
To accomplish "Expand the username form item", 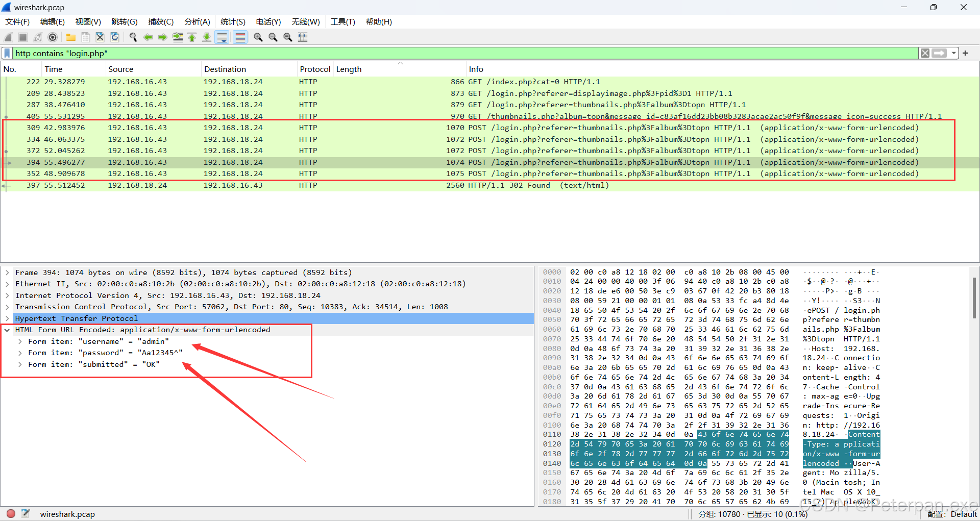I will coord(20,341).
